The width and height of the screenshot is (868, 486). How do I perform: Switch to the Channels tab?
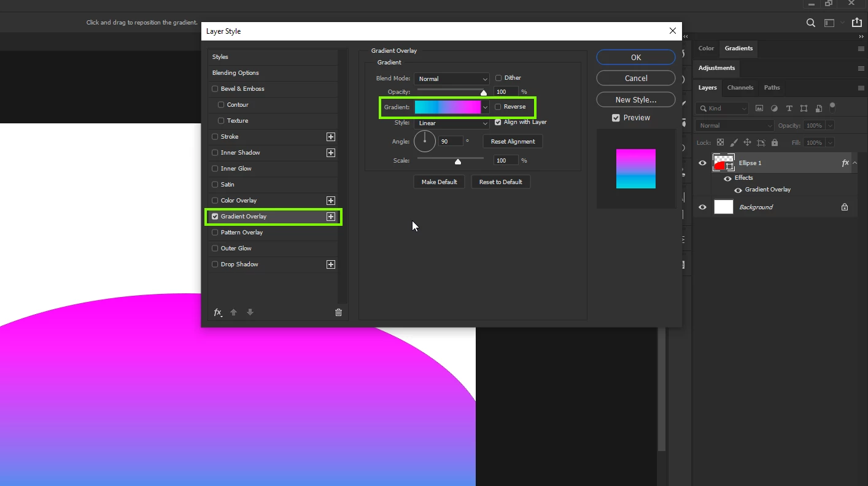tap(740, 88)
